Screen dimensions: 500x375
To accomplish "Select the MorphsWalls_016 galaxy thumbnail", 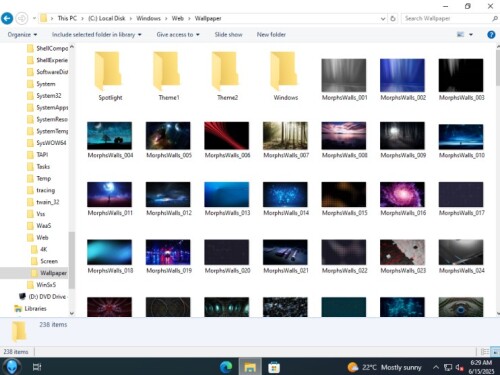I will (403, 199).
